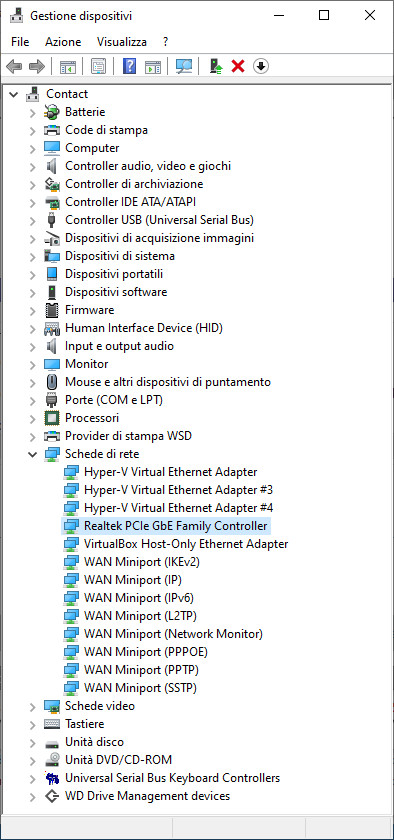Minimize the Gestione dispositivi window
Screen dimensions: 394x840
(278, 16)
